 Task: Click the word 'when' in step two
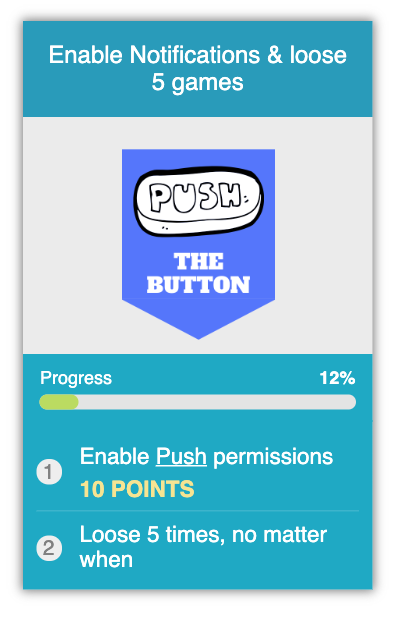click(x=106, y=560)
